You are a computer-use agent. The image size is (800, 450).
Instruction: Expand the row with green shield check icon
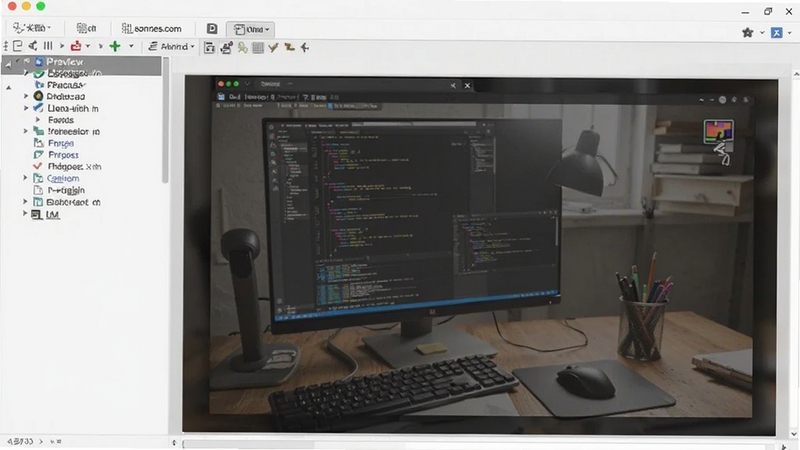click(x=26, y=73)
